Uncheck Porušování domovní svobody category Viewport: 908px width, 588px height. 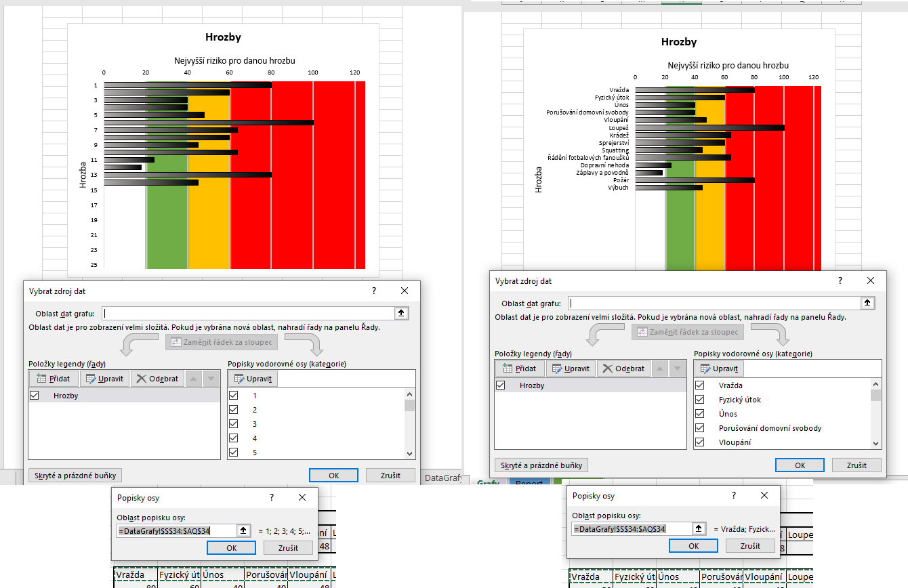click(701, 428)
